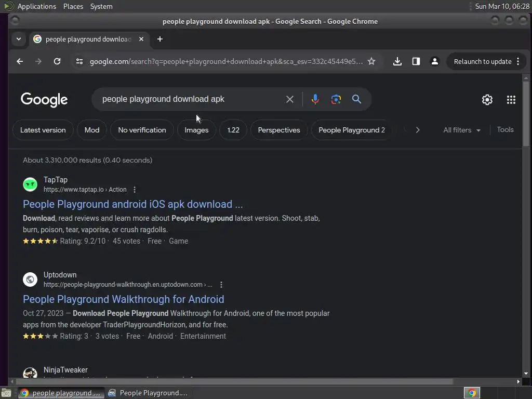The image size is (532, 399).
Task: Click the clock Sun Mar 10, 06:28
Action: (502, 6)
